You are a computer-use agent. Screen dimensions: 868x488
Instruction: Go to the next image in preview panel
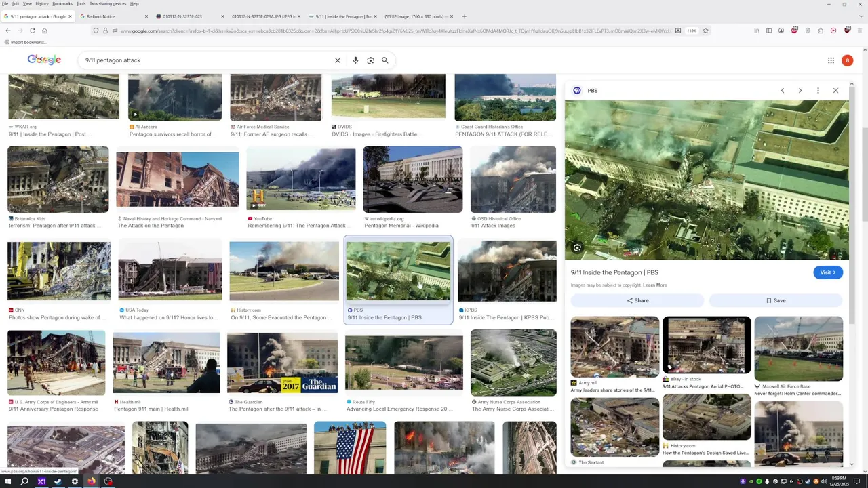click(800, 90)
